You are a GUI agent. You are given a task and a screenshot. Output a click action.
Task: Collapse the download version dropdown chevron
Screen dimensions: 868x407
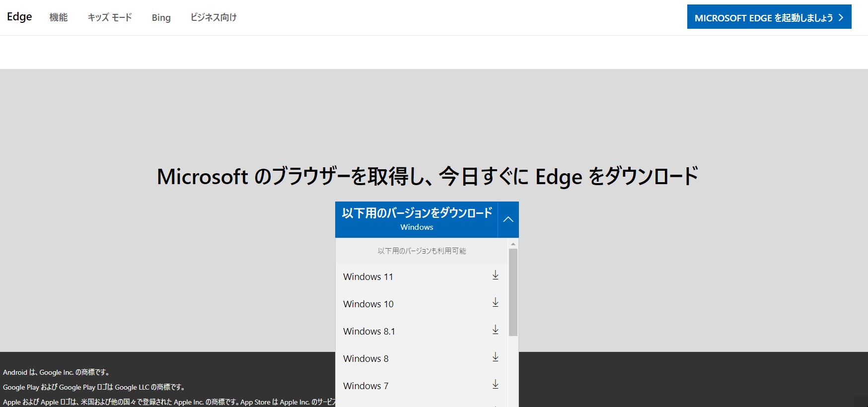pos(508,219)
